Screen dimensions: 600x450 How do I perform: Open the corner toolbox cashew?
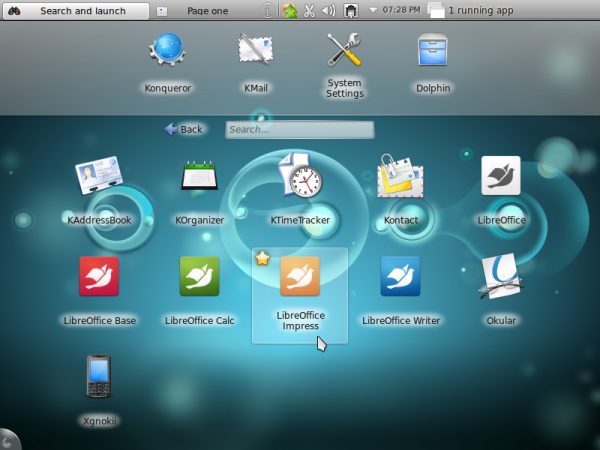coord(8,441)
